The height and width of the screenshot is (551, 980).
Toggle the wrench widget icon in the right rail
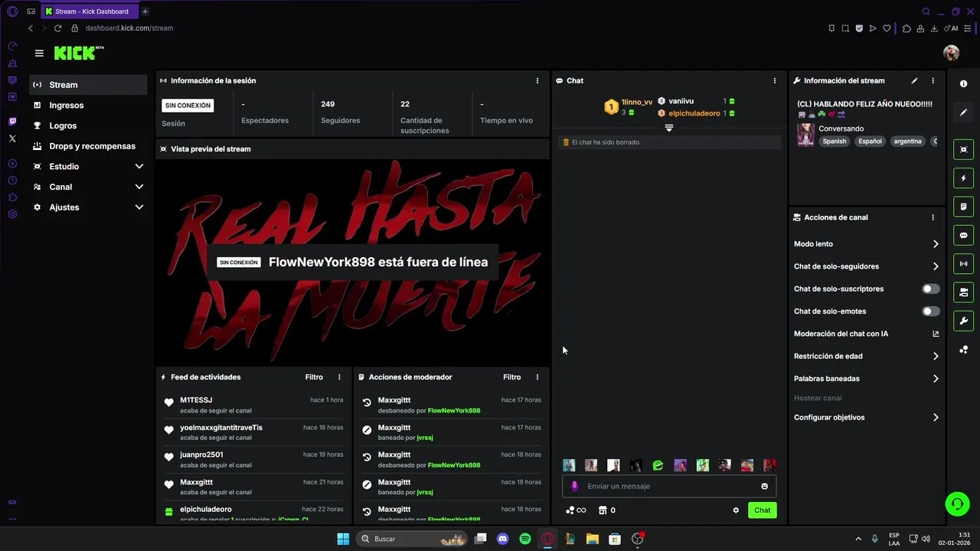coord(963,321)
